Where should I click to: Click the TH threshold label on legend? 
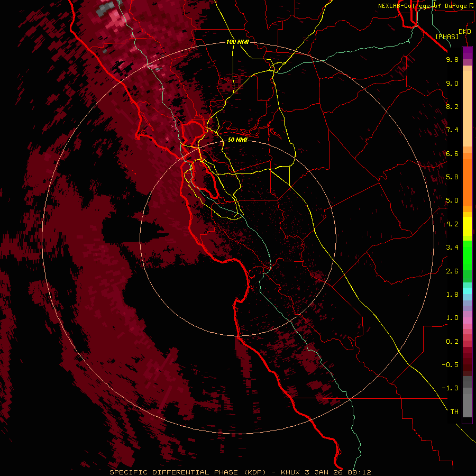(454, 412)
